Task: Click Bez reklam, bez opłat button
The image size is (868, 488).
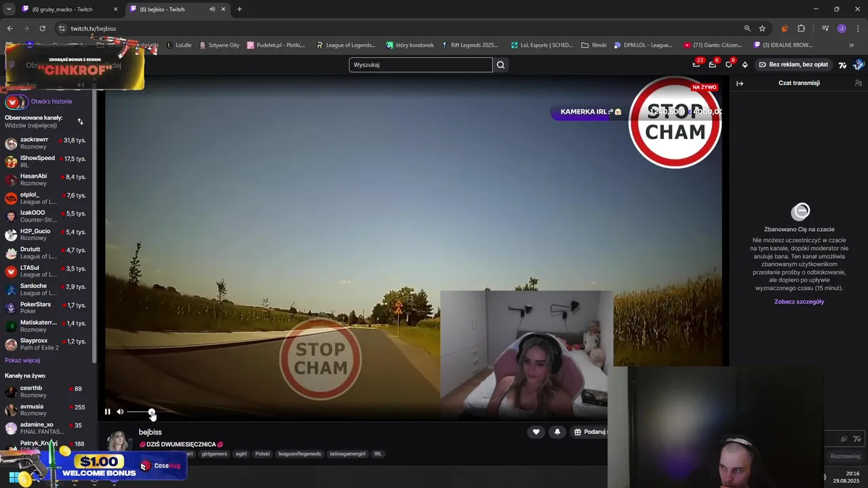Action: coord(793,64)
